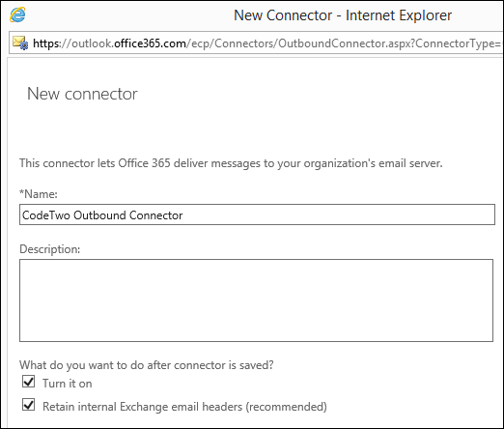Click the https prefix in the URL
The width and height of the screenshot is (504, 429).
46,43
